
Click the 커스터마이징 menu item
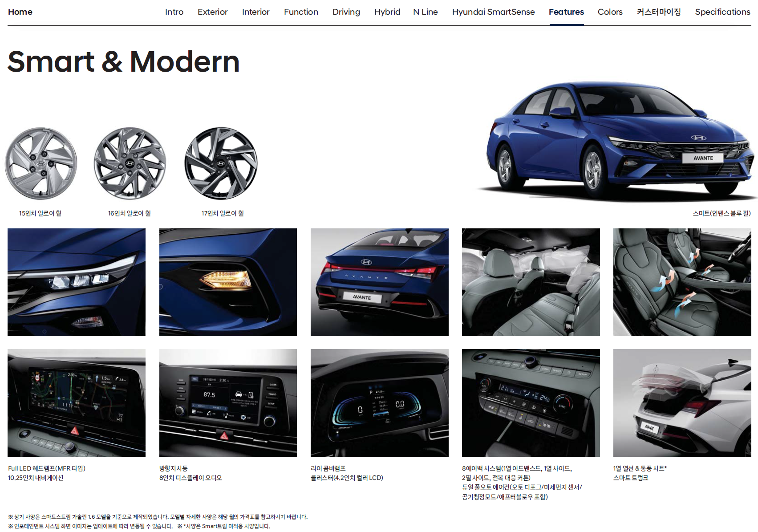point(659,12)
